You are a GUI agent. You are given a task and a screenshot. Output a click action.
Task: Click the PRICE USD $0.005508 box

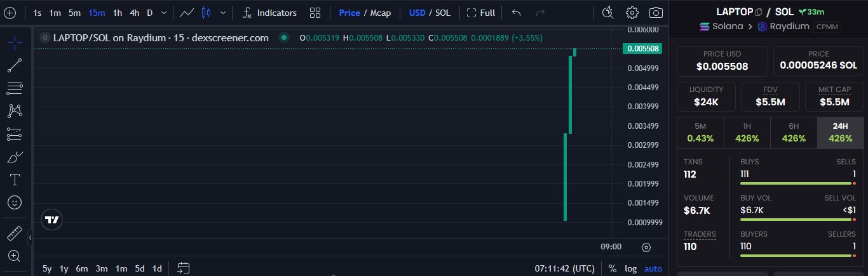[722, 61]
